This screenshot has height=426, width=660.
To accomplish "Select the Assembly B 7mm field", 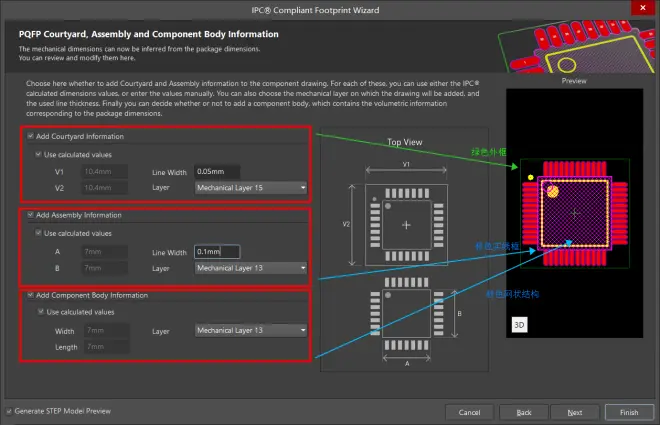I will 104,268.
